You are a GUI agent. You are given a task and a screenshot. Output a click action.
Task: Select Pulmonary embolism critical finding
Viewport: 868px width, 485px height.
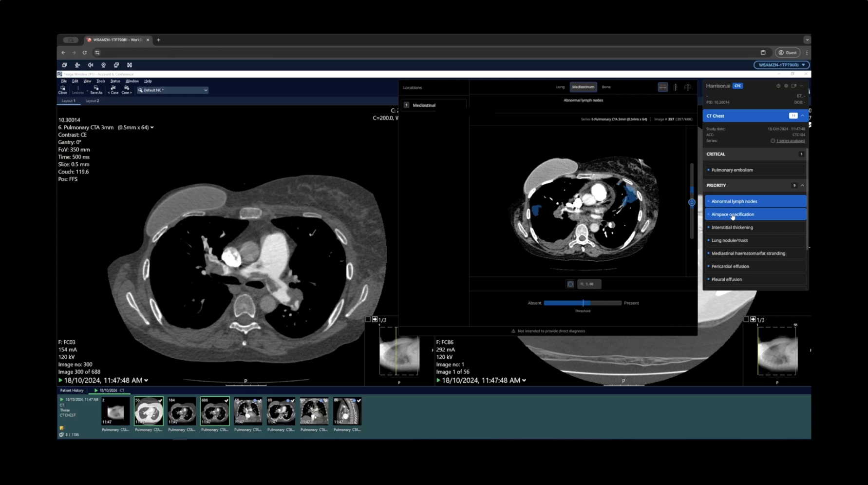pos(732,170)
